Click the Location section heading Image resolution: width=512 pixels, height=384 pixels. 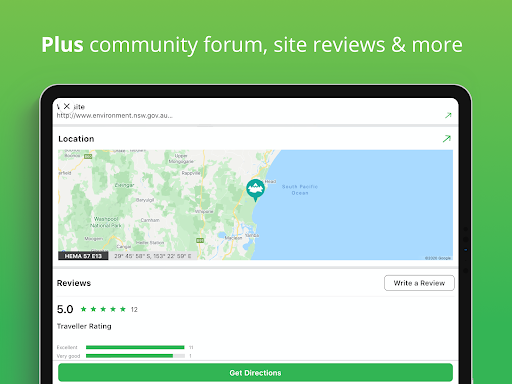pos(76,139)
